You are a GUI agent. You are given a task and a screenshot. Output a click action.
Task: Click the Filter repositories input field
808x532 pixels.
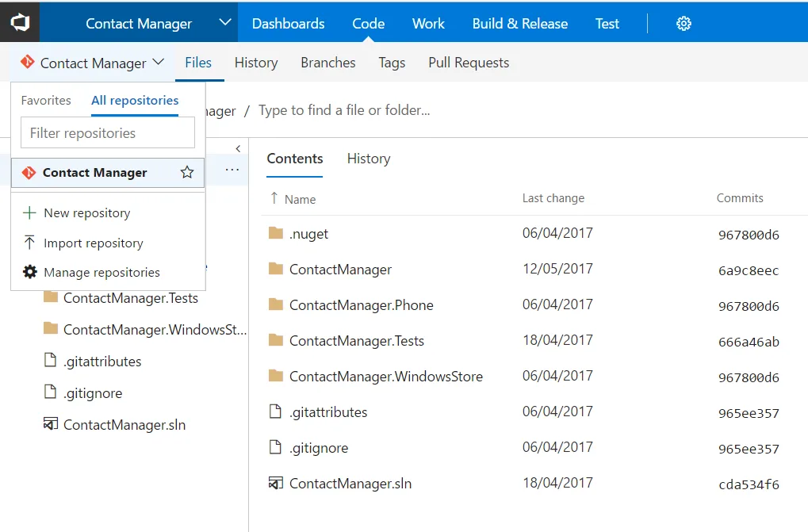[x=107, y=132]
